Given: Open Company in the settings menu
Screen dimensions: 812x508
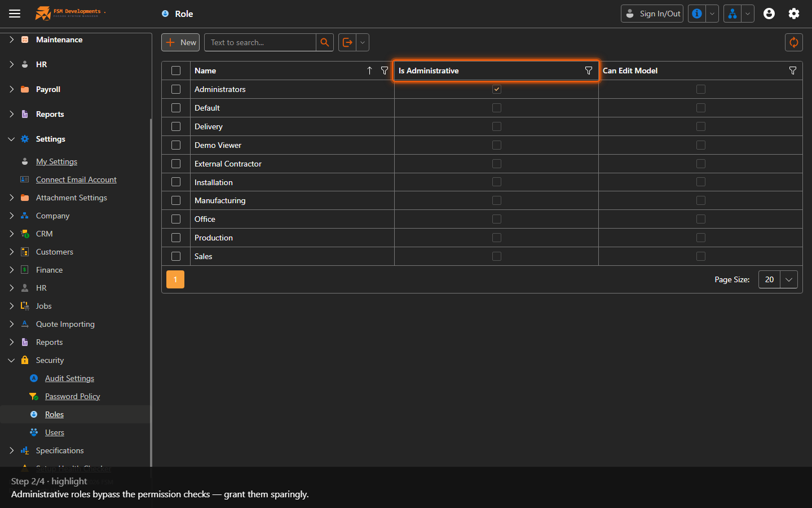Looking at the screenshot, I should (x=52, y=216).
